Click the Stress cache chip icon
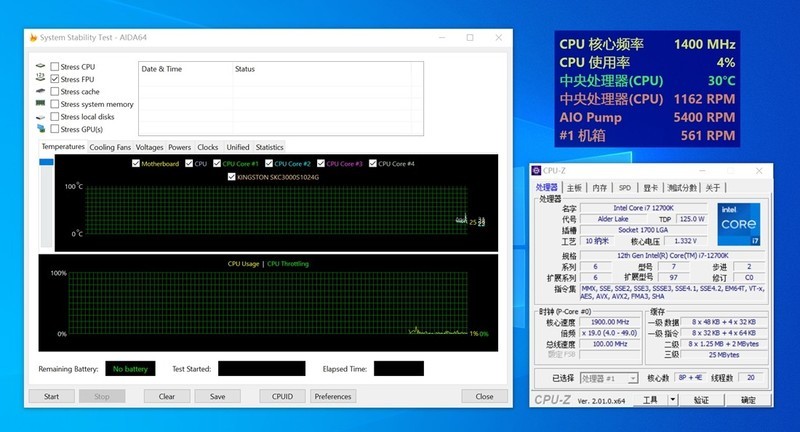Image resolution: width=800 pixels, height=432 pixels. [x=40, y=91]
